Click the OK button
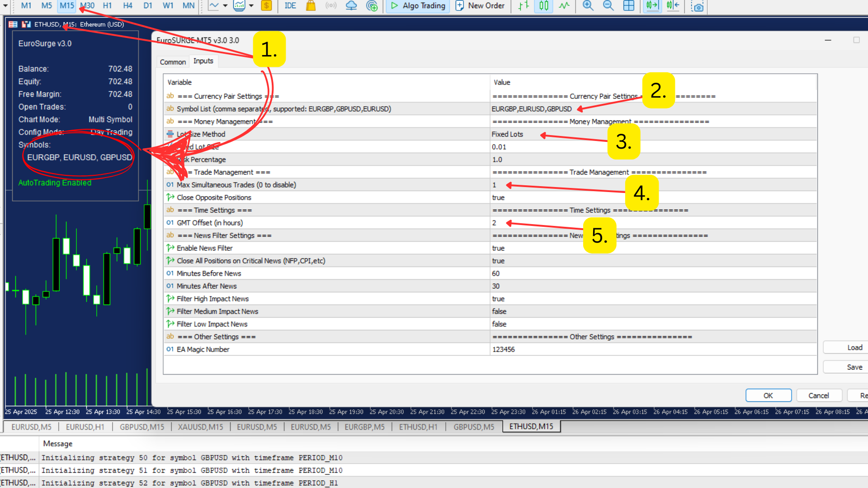868x488 pixels. 768,395
